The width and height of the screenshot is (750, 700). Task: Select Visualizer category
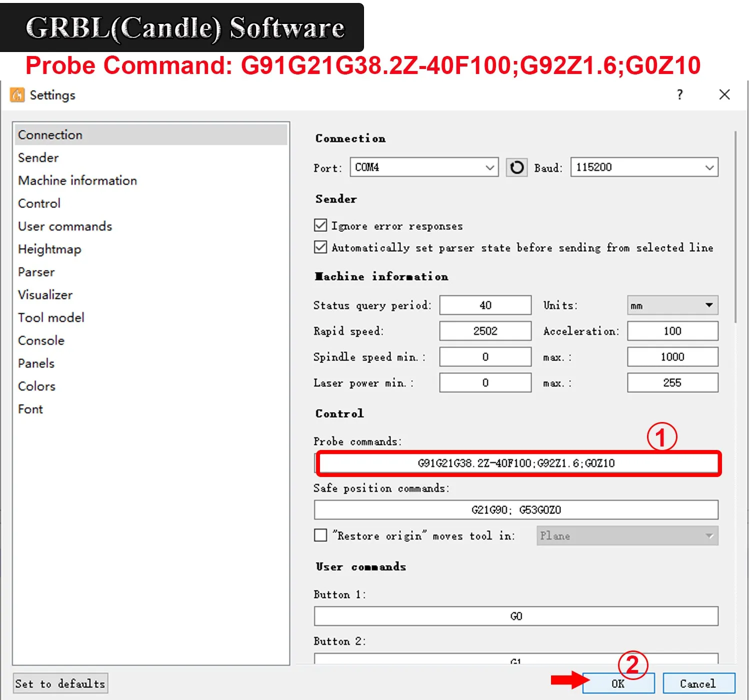pos(150,294)
